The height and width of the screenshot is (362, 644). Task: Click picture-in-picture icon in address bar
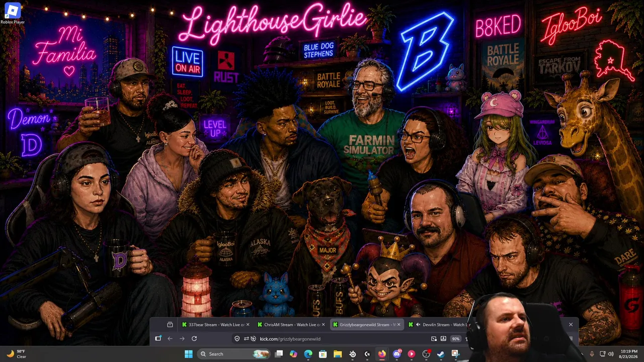[x=434, y=339]
